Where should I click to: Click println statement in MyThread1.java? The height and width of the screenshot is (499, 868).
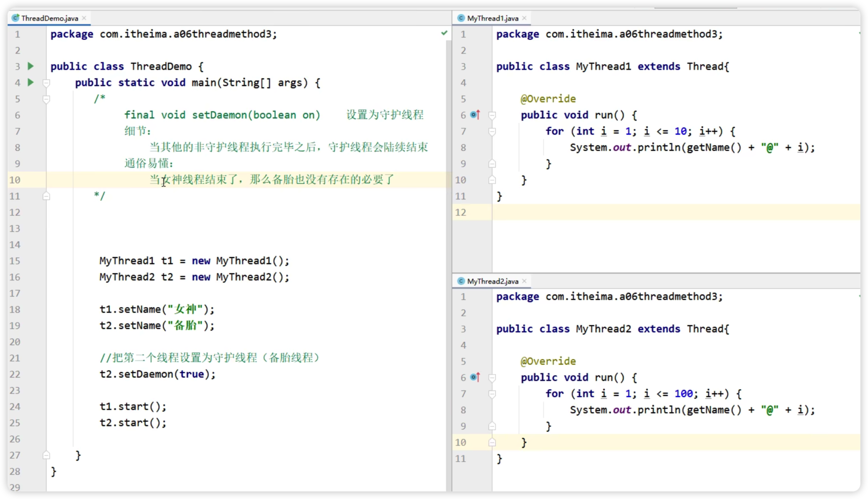[x=692, y=147]
